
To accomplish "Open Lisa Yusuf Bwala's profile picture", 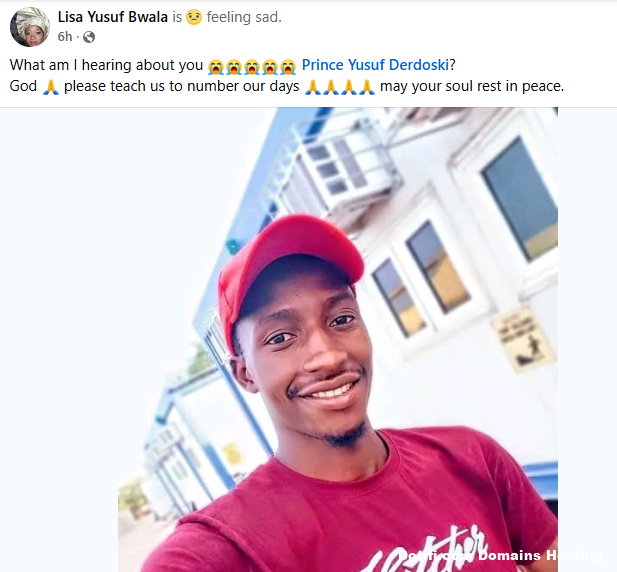I will (30, 27).
